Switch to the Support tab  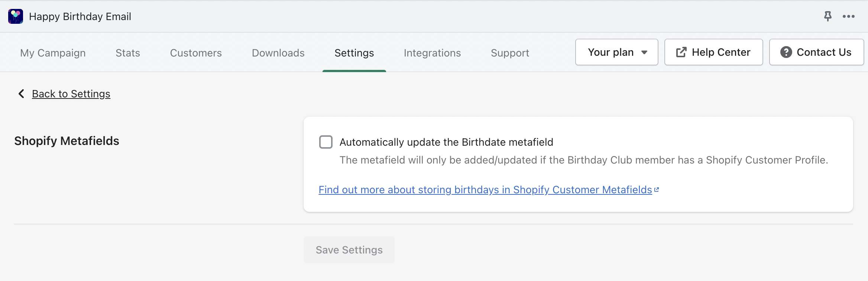(x=510, y=53)
